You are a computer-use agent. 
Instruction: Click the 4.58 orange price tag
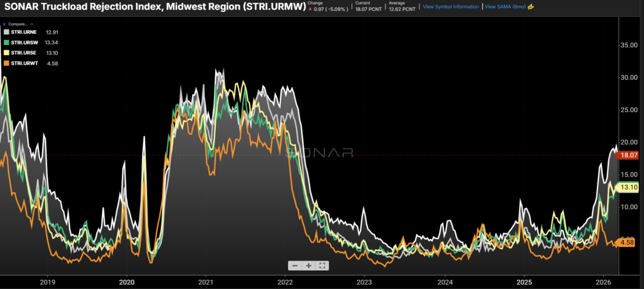coord(628,243)
